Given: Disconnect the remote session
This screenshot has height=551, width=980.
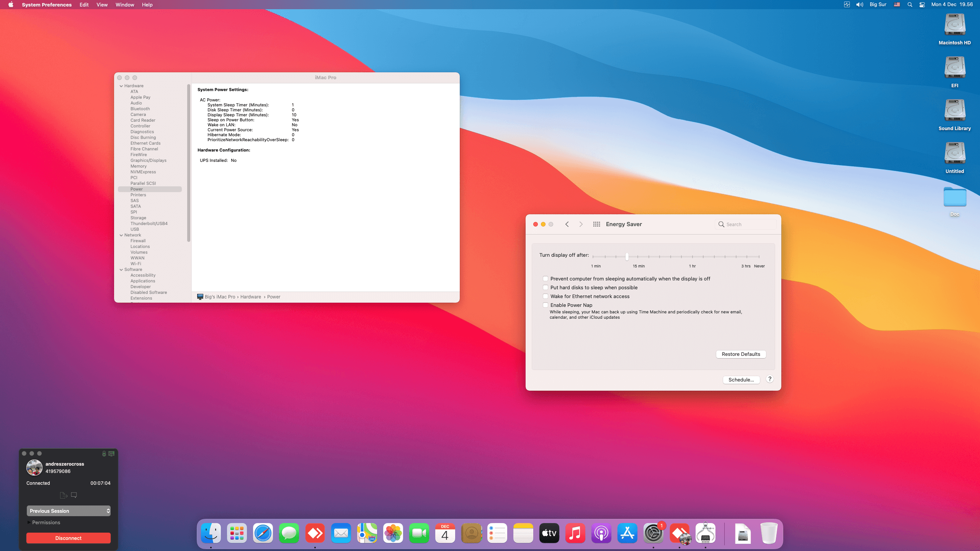Looking at the screenshot, I should point(69,538).
